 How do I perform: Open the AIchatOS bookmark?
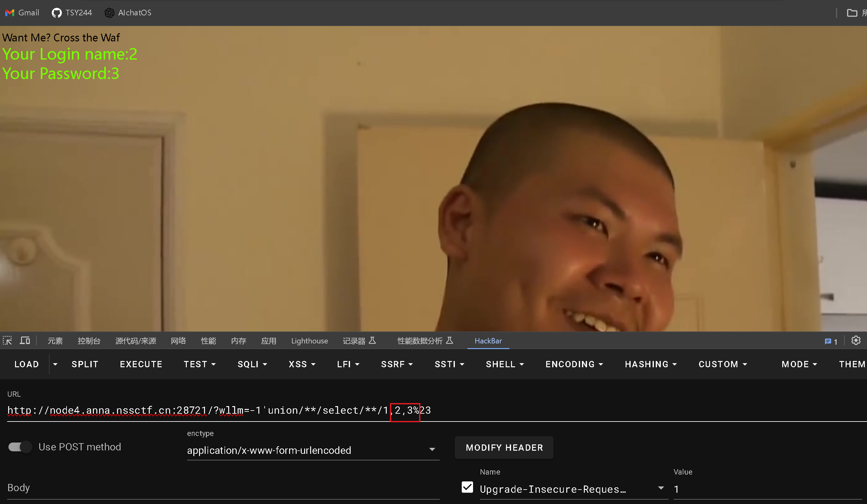click(128, 13)
